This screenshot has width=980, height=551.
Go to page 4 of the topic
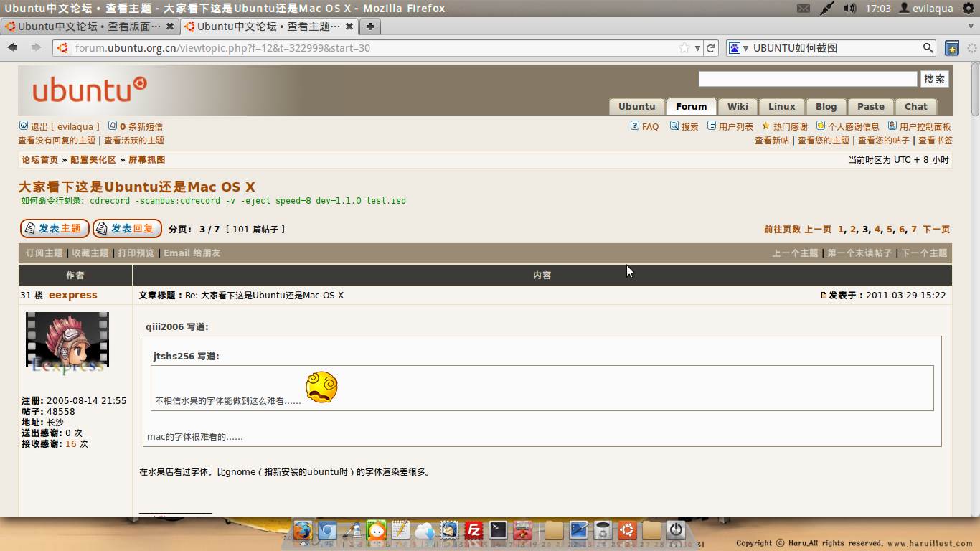tap(877, 230)
